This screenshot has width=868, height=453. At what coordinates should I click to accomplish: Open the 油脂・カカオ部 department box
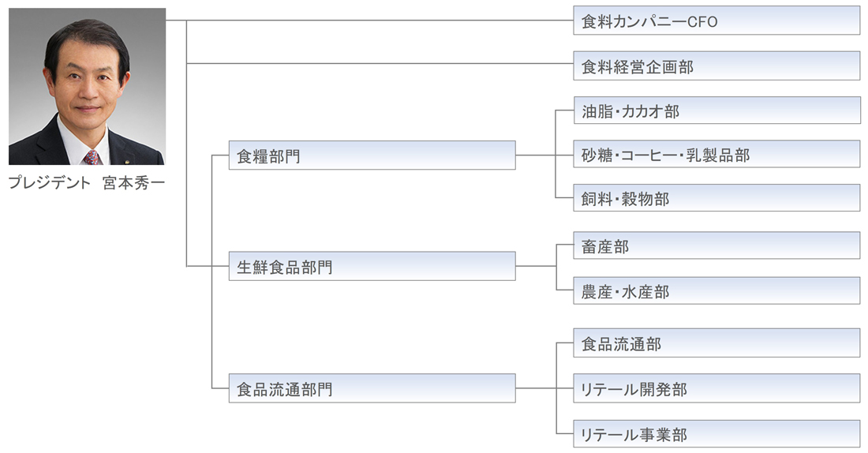pyautogui.click(x=716, y=111)
